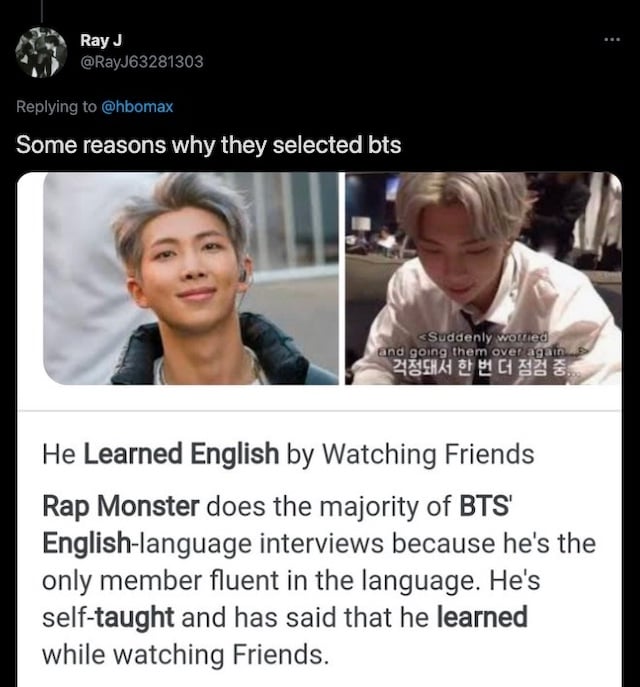Click the bold "English" in "English-language interviews"

pyautogui.click(x=86, y=543)
